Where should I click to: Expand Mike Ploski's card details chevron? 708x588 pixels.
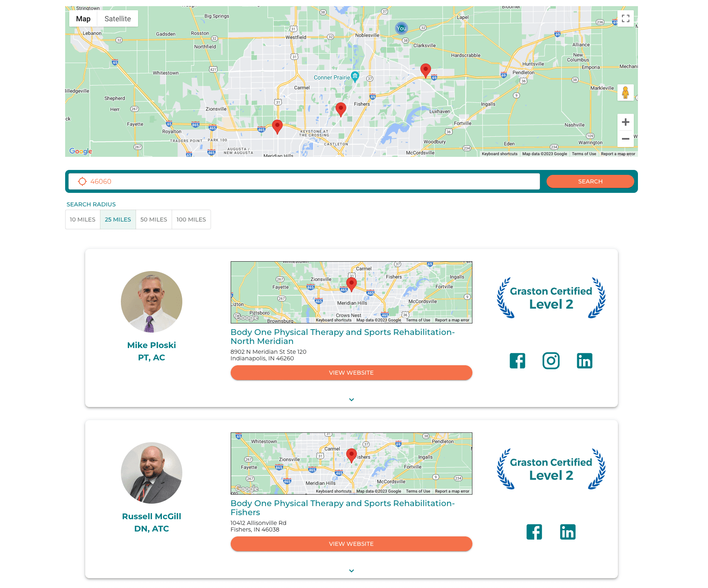[x=352, y=400]
